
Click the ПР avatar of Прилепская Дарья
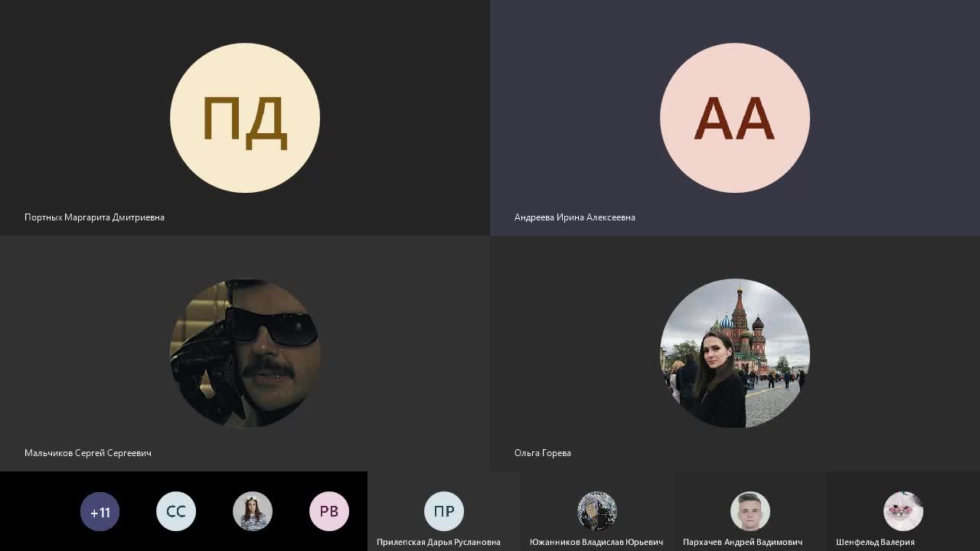444,511
